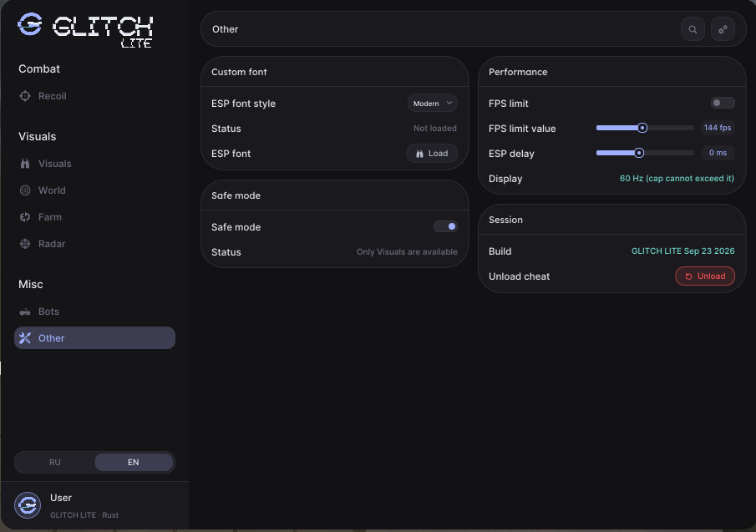Switch language to RU
The height and width of the screenshot is (532, 756).
55,462
